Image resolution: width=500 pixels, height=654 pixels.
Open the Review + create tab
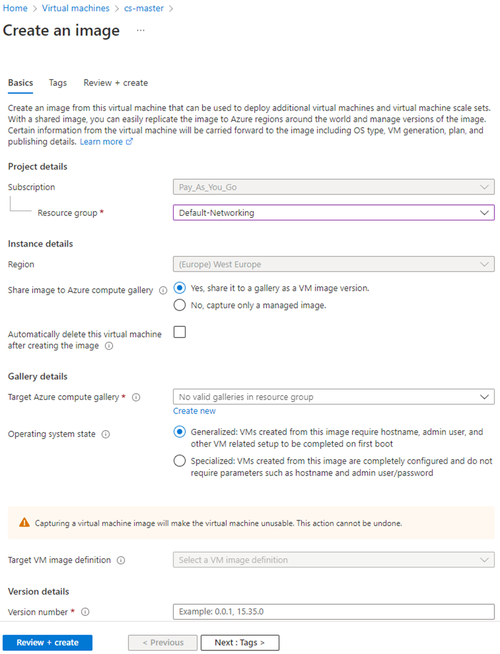[116, 83]
